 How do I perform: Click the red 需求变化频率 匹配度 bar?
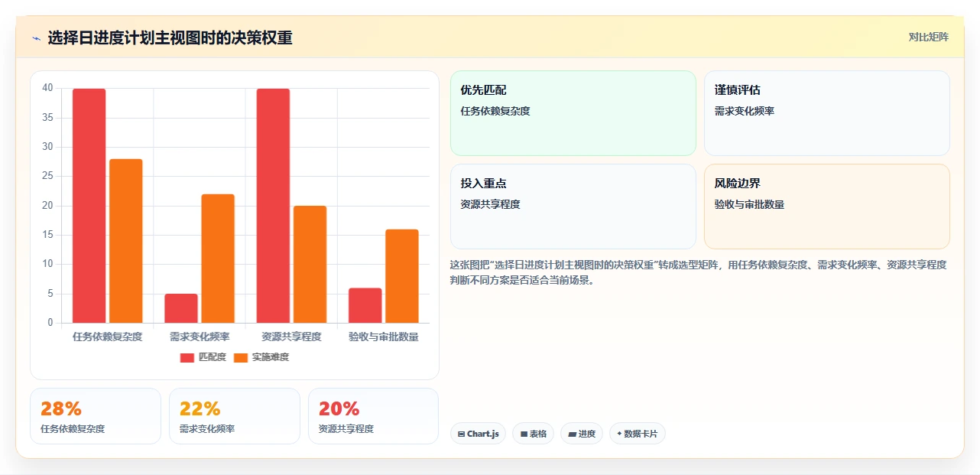181,308
